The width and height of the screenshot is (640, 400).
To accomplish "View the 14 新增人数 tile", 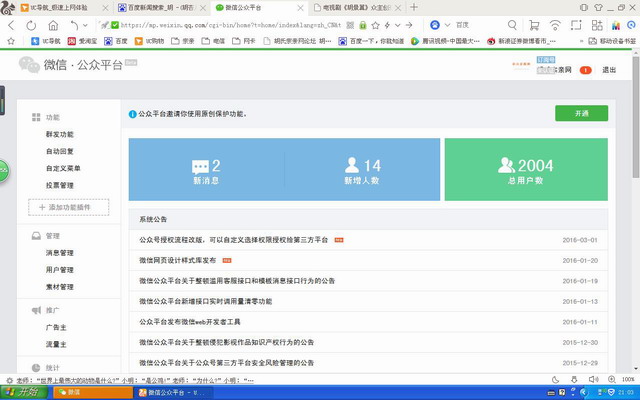I will tap(362, 169).
